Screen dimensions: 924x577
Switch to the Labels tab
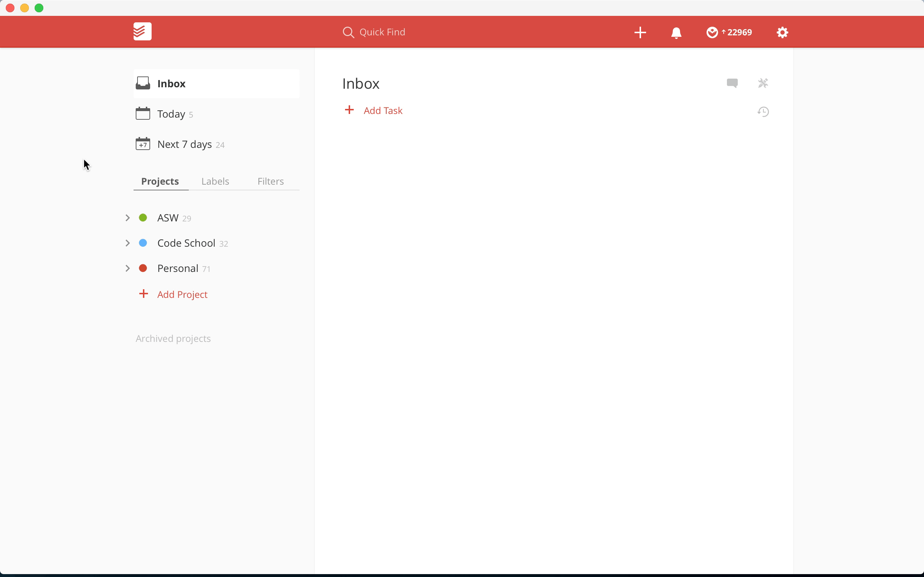215,181
